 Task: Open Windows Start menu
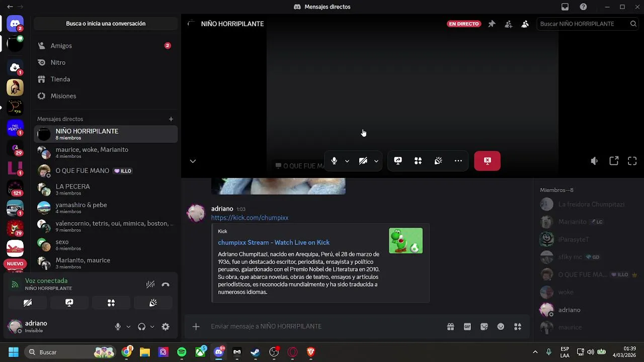(x=14, y=352)
